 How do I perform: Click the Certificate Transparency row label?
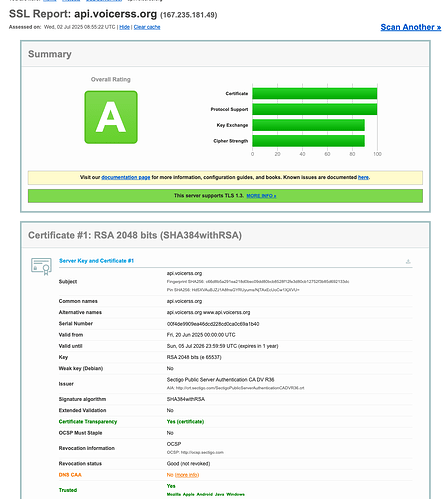tap(88, 422)
